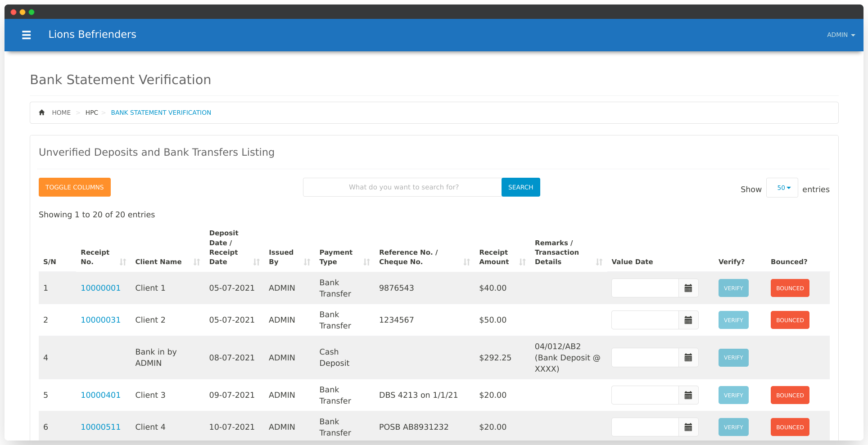Open receipt link 10000401
Viewport: 868px width, 445px height.
100,395
